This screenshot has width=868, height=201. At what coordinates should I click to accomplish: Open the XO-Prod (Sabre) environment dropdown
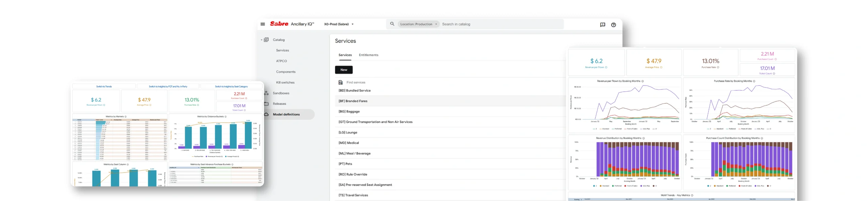pyautogui.click(x=338, y=24)
